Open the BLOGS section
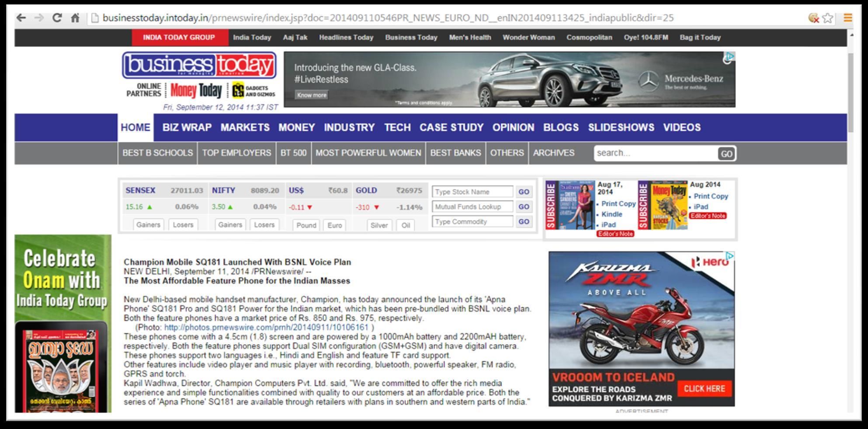This screenshot has height=429, width=868. coord(561,128)
